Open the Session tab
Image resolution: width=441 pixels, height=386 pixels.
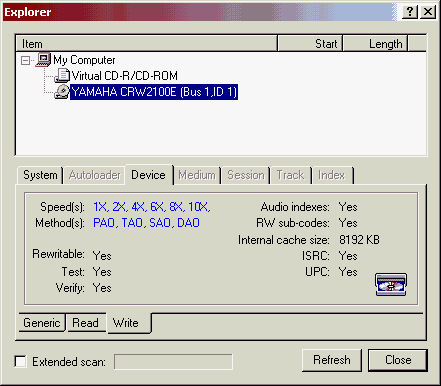(x=246, y=175)
